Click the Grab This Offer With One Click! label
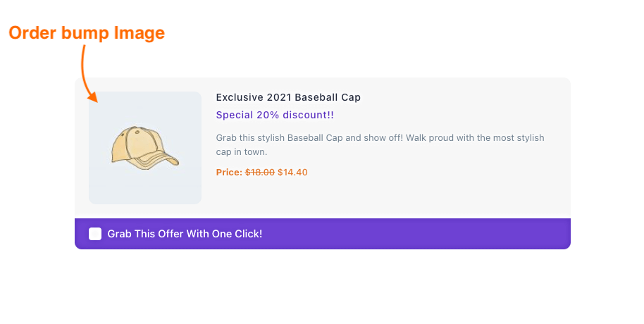The height and width of the screenshot is (324, 644). (x=185, y=234)
